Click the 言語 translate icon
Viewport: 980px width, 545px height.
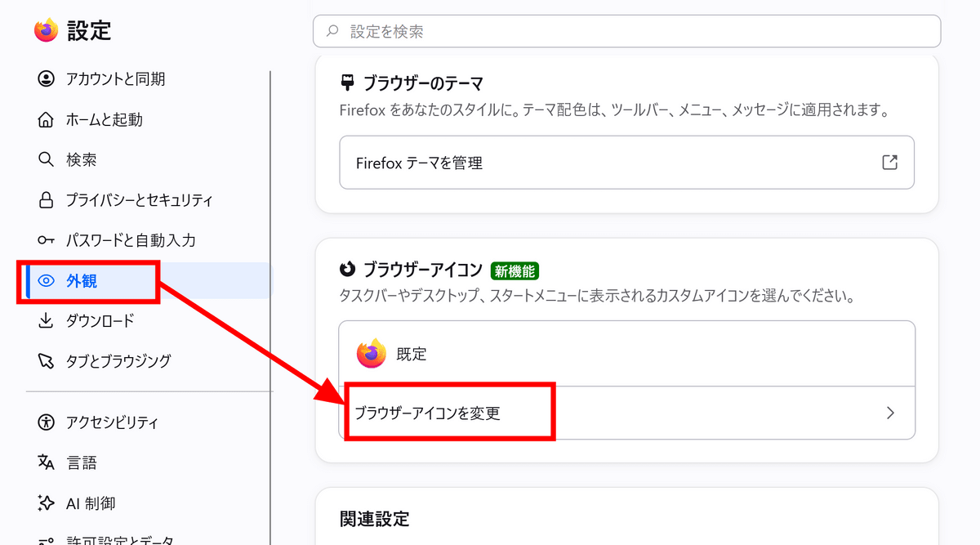click(47, 462)
